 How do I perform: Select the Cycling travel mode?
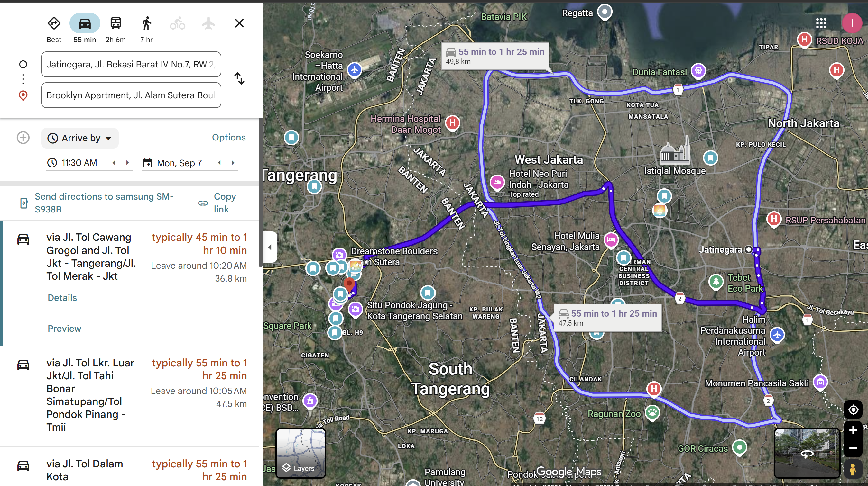(178, 23)
